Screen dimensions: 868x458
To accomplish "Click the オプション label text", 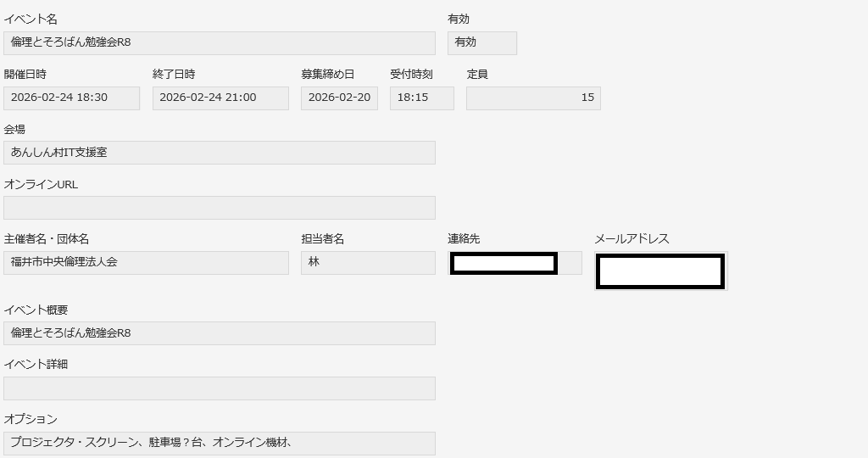I will (x=31, y=419).
